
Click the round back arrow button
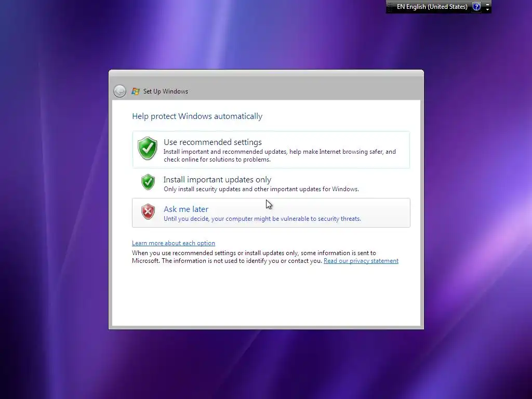(x=120, y=91)
